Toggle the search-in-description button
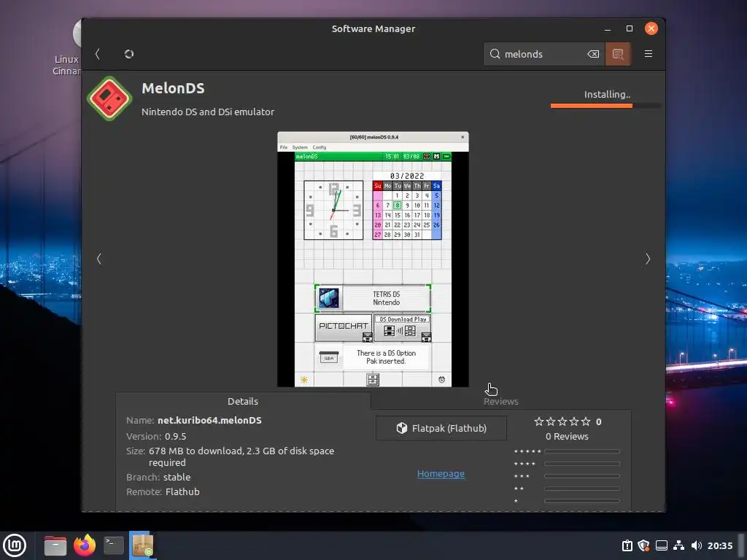Image resolution: width=747 pixels, height=560 pixels. pos(618,54)
